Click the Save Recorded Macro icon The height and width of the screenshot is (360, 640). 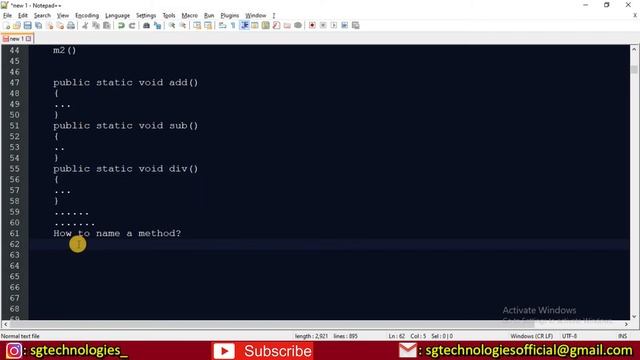coord(356,25)
